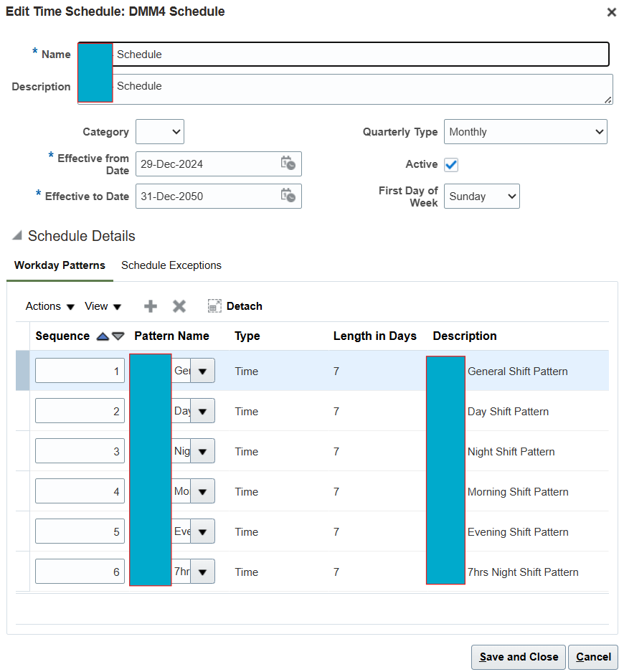Add a new workday pattern row

[151, 306]
